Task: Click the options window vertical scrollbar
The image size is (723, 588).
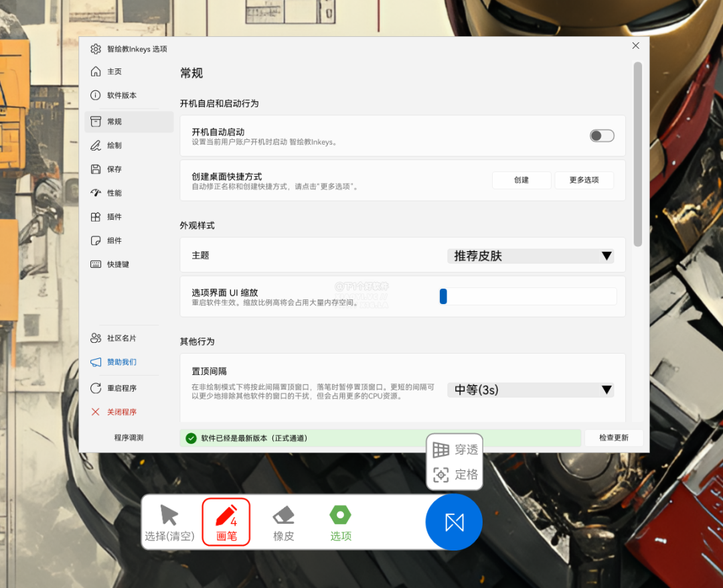Action: (x=638, y=155)
